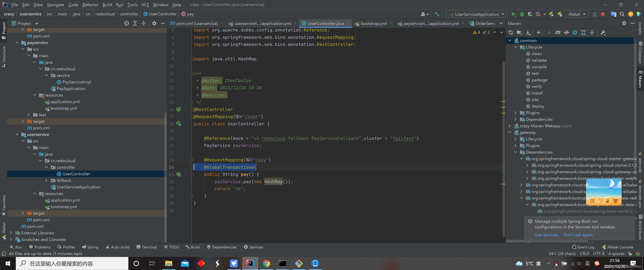The image size is (644, 270).
Task: Collapse the payservice module folder
Action: click(17, 43)
